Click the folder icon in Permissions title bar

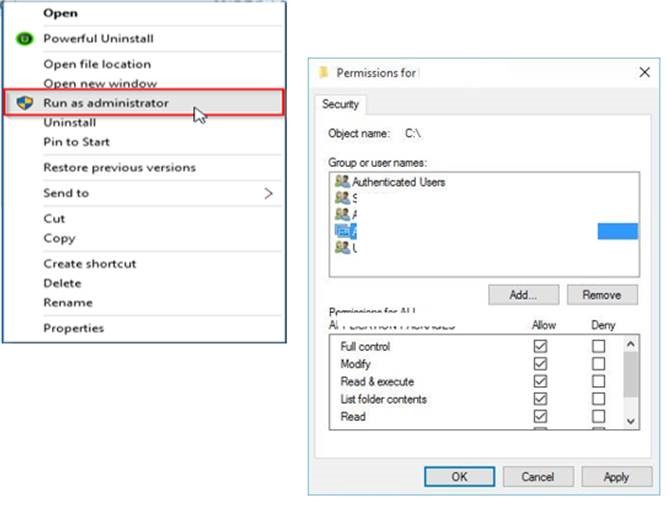pos(324,72)
